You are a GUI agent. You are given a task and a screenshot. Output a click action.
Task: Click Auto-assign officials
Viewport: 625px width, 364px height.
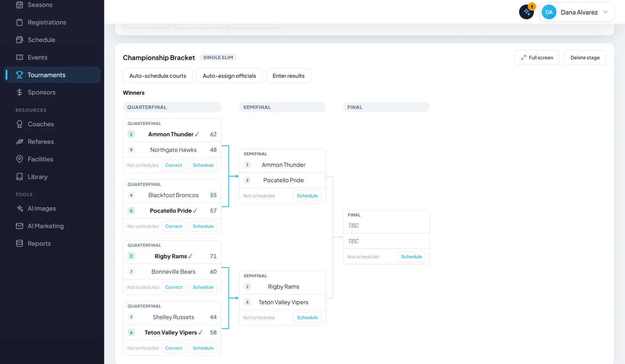229,76
